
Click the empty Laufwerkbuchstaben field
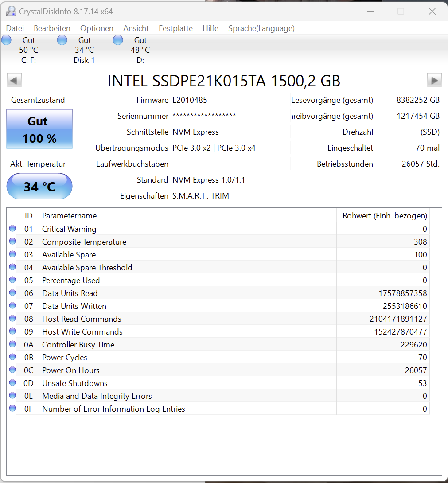pyautogui.click(x=230, y=164)
